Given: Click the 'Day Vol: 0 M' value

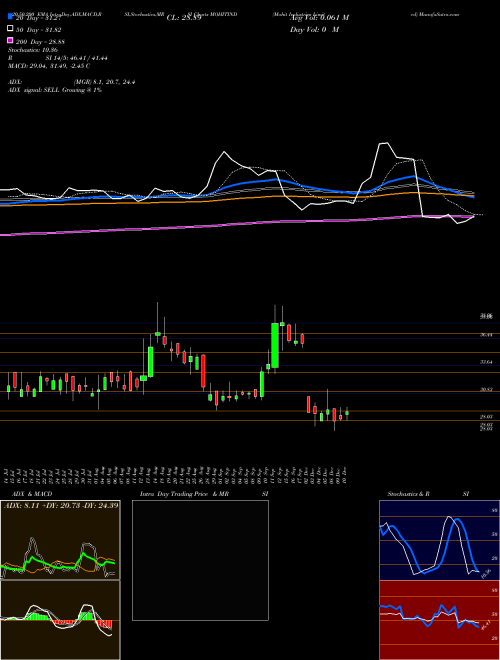Looking at the screenshot, I should coord(314,30).
